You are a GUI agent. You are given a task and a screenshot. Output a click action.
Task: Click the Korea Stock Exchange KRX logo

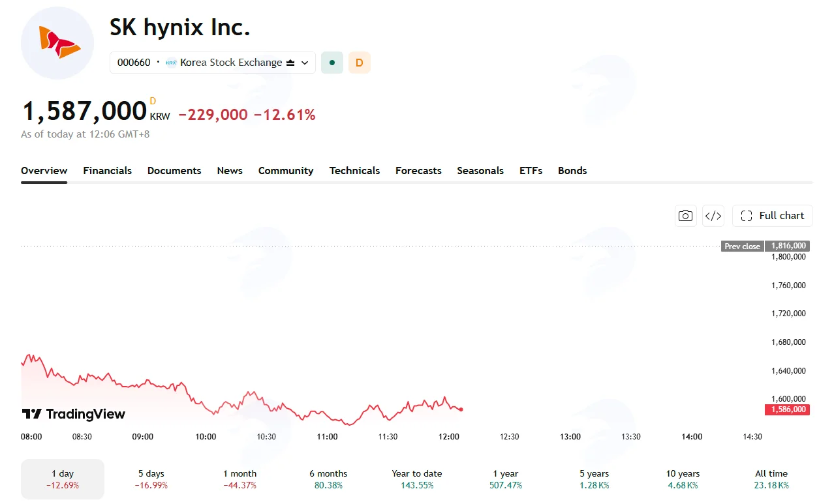[171, 63]
